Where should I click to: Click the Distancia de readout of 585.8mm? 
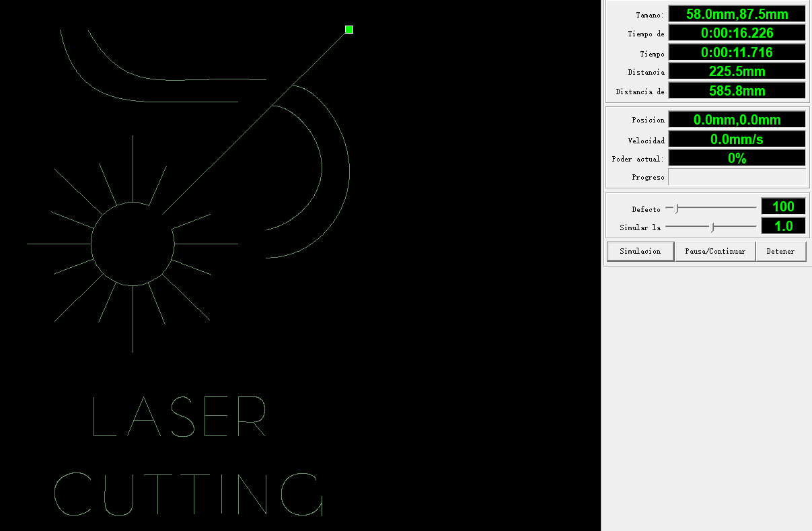click(736, 90)
